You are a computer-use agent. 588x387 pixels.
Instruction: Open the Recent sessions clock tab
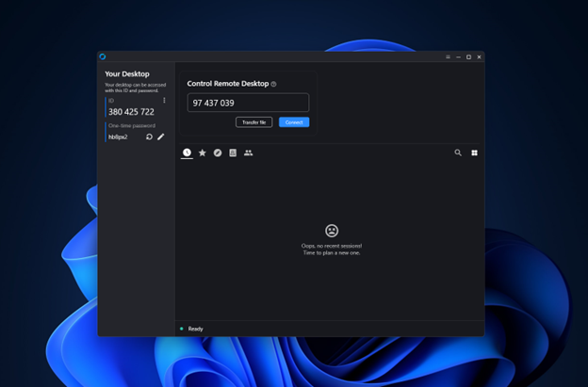pyautogui.click(x=187, y=153)
